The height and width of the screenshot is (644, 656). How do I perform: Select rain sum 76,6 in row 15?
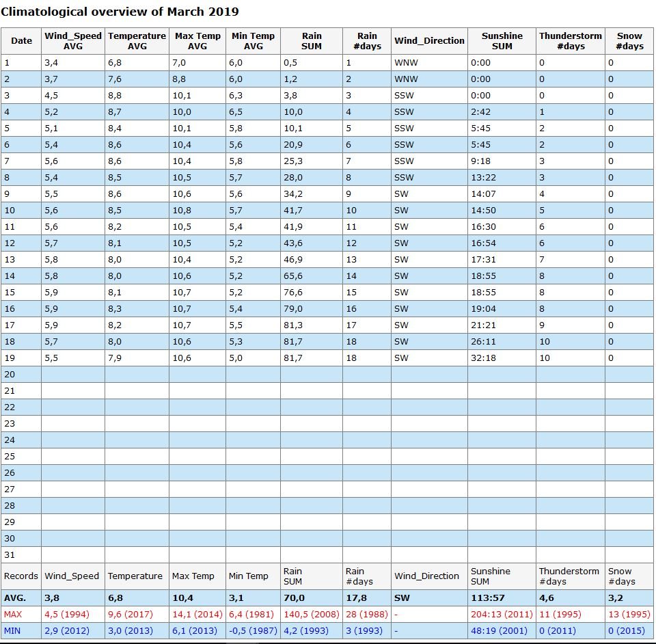[x=293, y=293]
